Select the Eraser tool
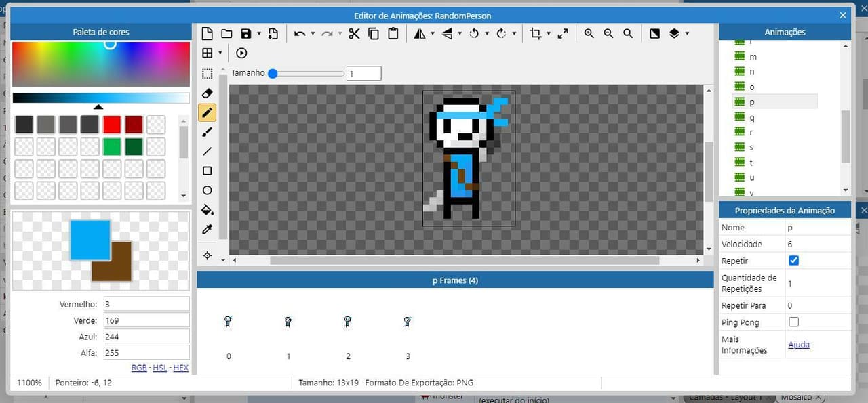Screen dimensions: 868x403 [x=208, y=93]
